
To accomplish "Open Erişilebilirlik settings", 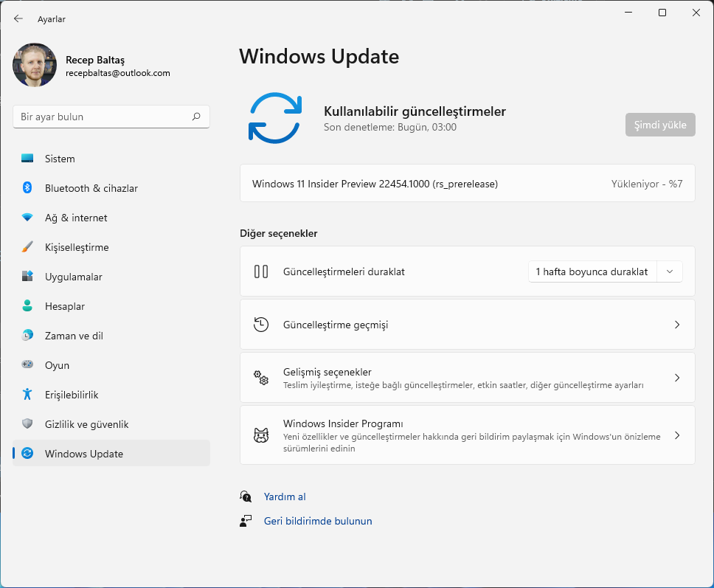I will (x=111, y=395).
